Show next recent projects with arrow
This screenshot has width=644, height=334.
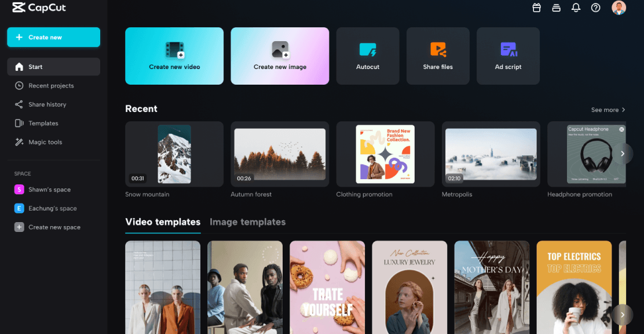coord(623,154)
